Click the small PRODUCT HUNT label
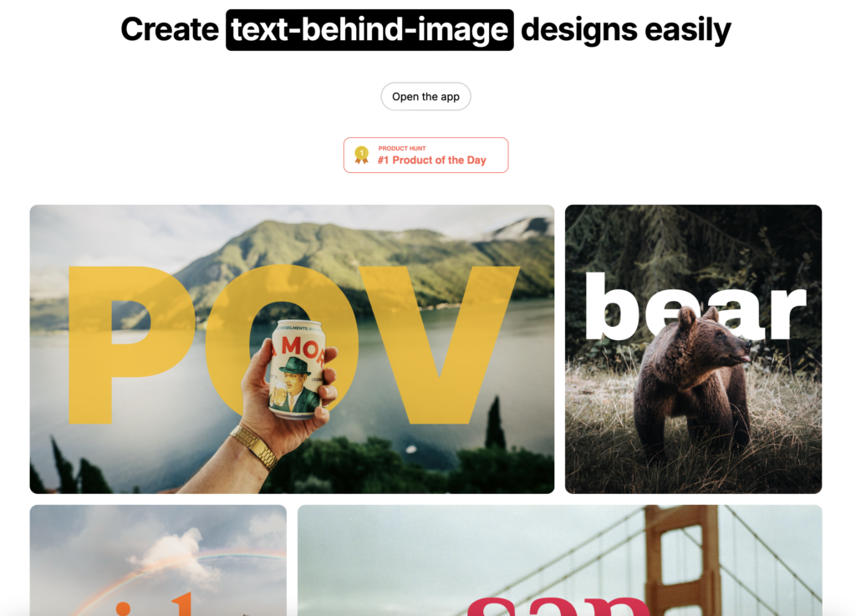The width and height of the screenshot is (856, 616). (402, 149)
